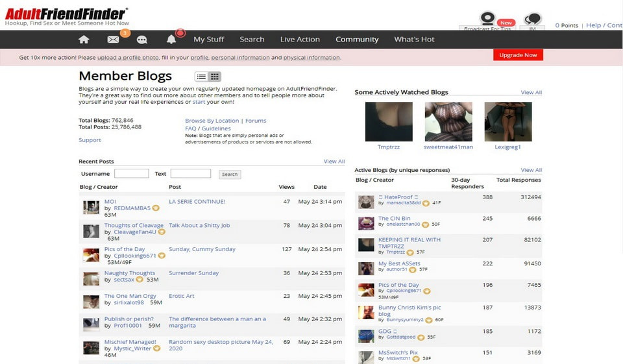Check the notifications bell icon

click(x=171, y=40)
